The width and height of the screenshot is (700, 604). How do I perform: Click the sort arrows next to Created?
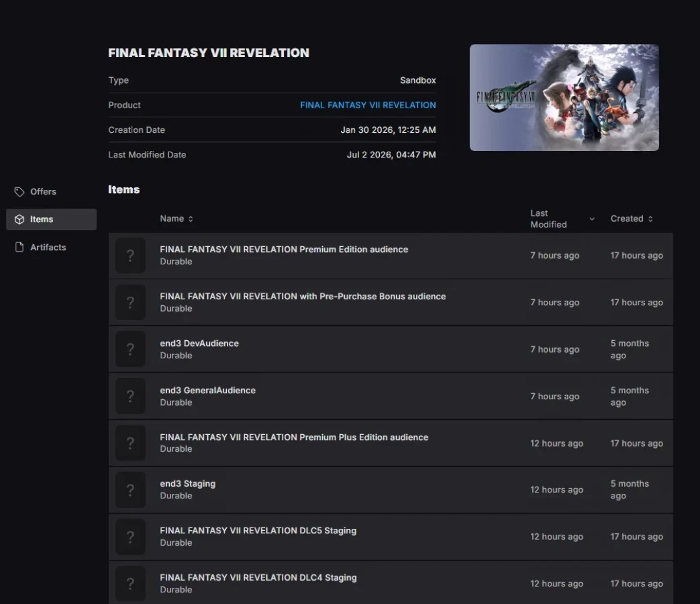(651, 219)
